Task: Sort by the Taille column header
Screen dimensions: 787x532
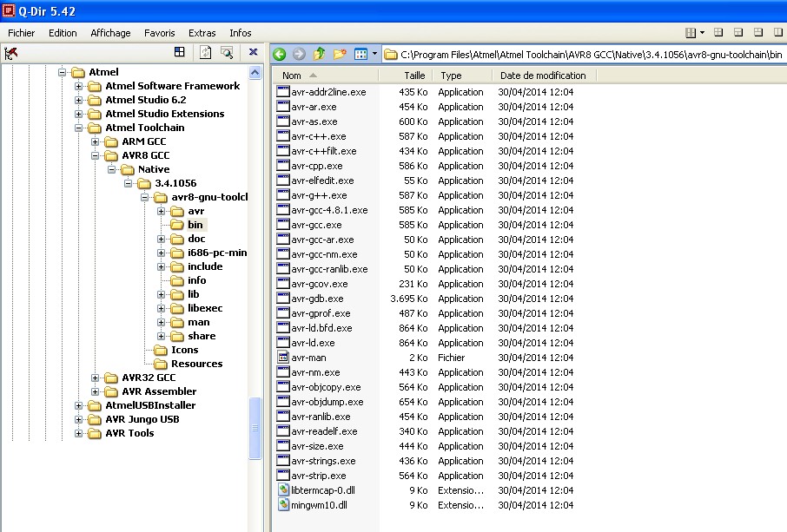Action: [x=405, y=76]
